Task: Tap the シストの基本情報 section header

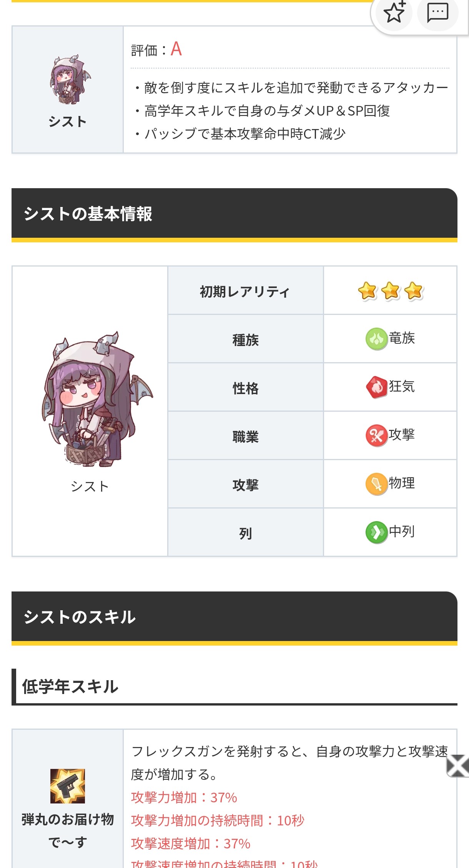Action: click(88, 214)
